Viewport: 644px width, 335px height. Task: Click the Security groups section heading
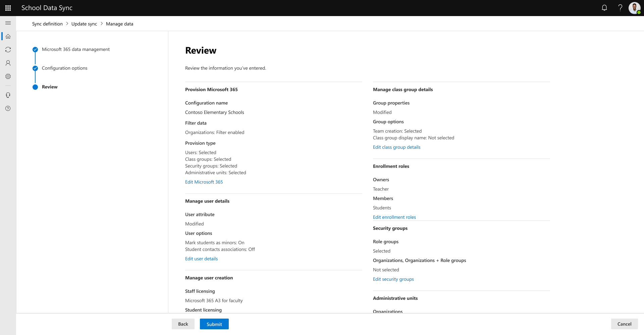click(x=390, y=228)
